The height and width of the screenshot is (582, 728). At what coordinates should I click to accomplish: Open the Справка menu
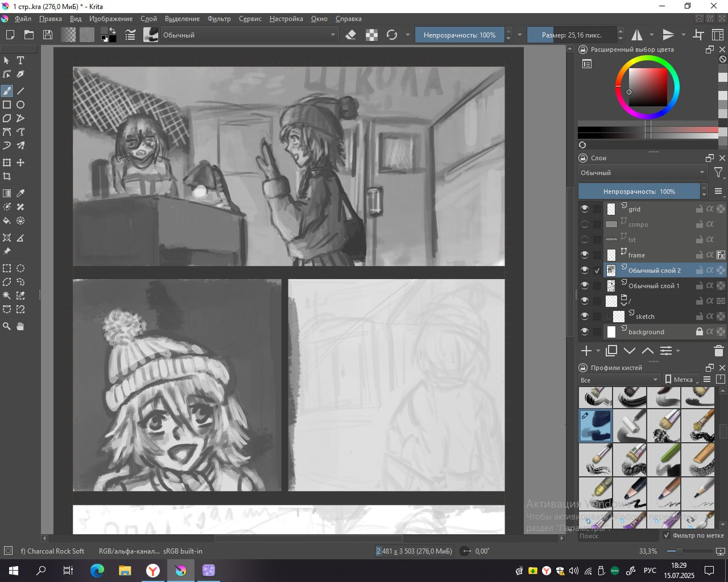coord(349,19)
